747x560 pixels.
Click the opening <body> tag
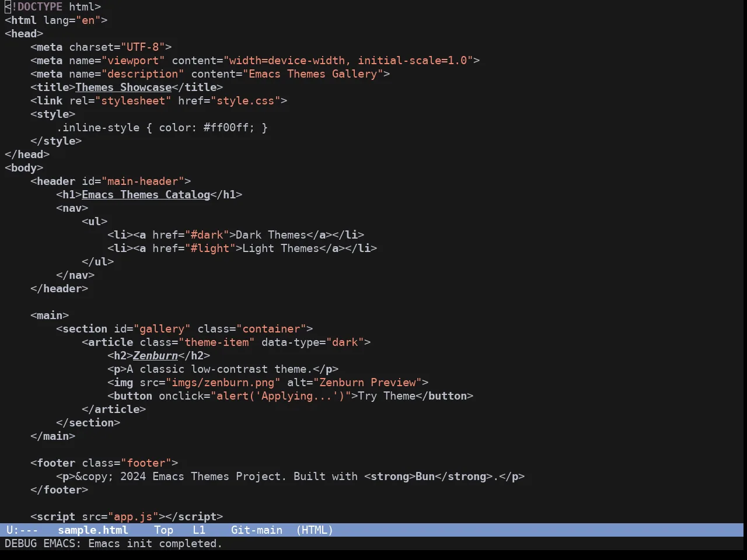click(24, 168)
